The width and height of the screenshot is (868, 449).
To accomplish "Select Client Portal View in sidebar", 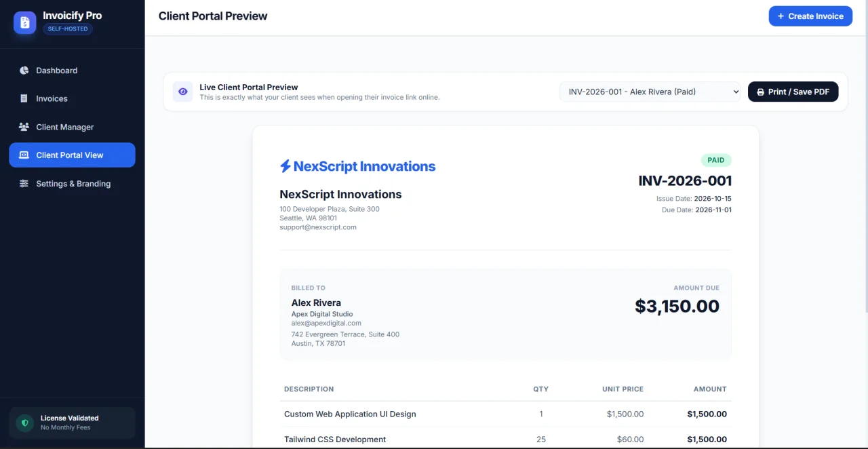I will coord(72,155).
